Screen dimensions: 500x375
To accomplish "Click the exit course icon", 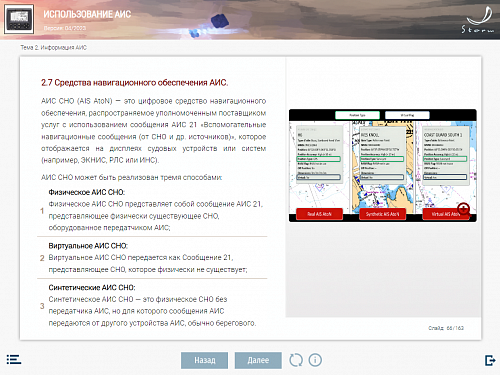I will [x=490, y=360].
